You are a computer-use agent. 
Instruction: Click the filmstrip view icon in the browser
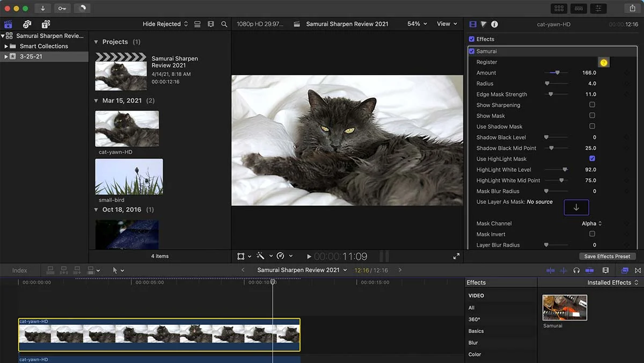coord(211,24)
